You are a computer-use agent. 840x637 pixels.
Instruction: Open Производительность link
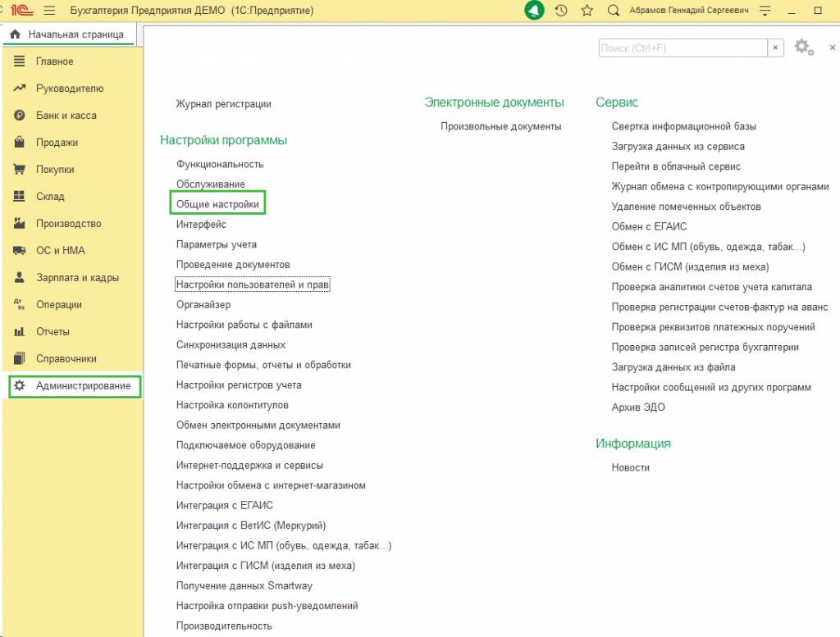click(x=224, y=626)
